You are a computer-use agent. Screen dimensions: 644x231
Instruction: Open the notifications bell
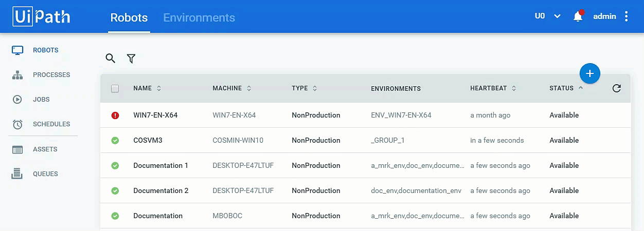tap(578, 16)
